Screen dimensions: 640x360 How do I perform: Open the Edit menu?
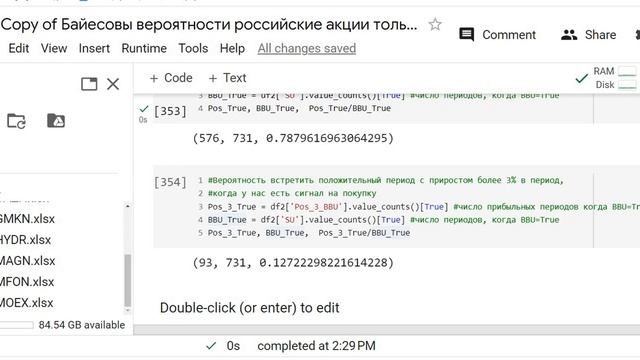coord(18,48)
